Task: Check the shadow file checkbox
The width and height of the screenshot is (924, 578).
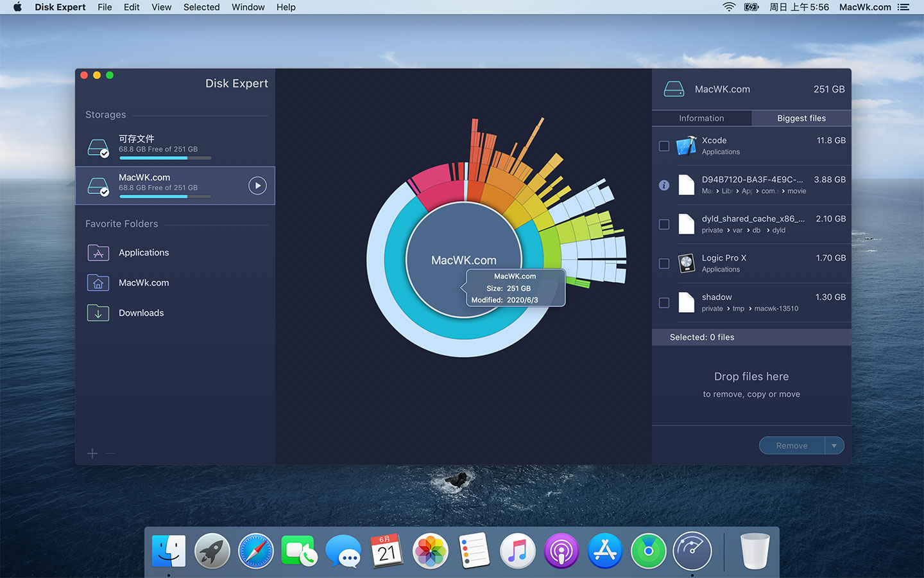Action: 664,302
